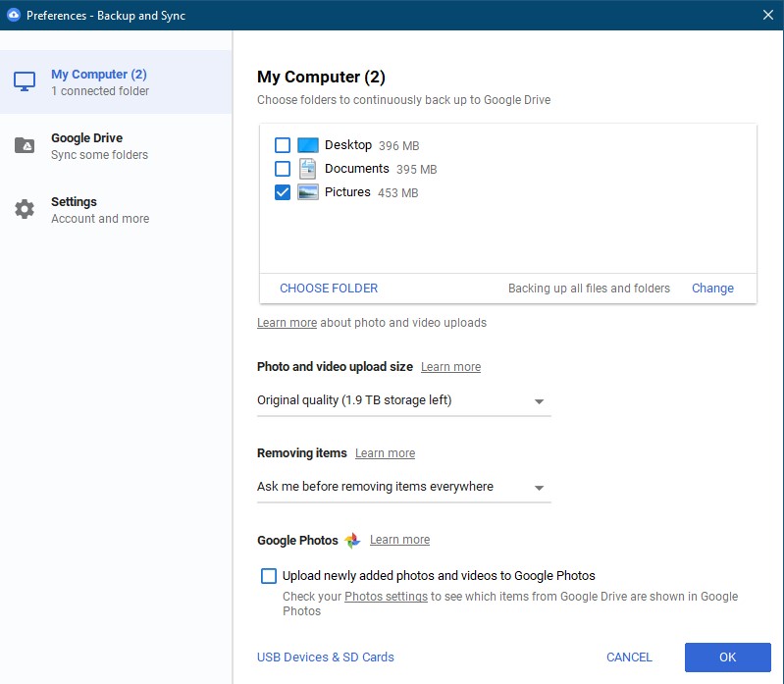Check the Documents folder checkbox
This screenshot has height=684, width=784.
tap(283, 169)
